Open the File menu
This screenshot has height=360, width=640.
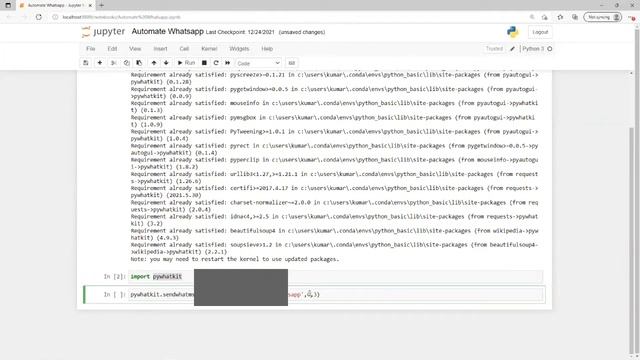(x=91, y=49)
